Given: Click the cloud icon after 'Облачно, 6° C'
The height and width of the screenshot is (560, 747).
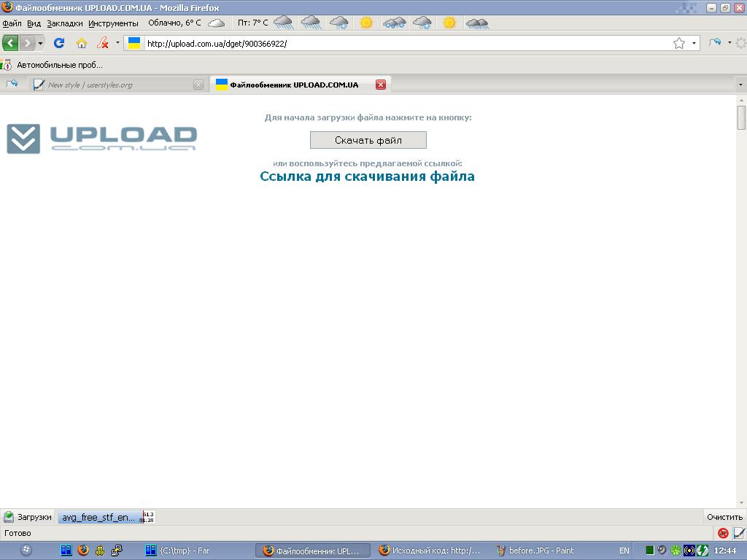Looking at the screenshot, I should (x=216, y=23).
